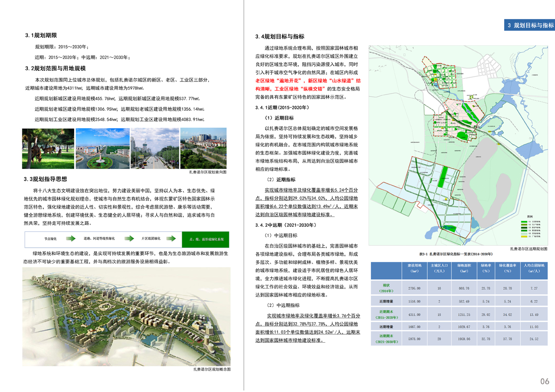Click the "片区组团绿化" flow step
This screenshot has height=392, width=555.
pos(151,239)
